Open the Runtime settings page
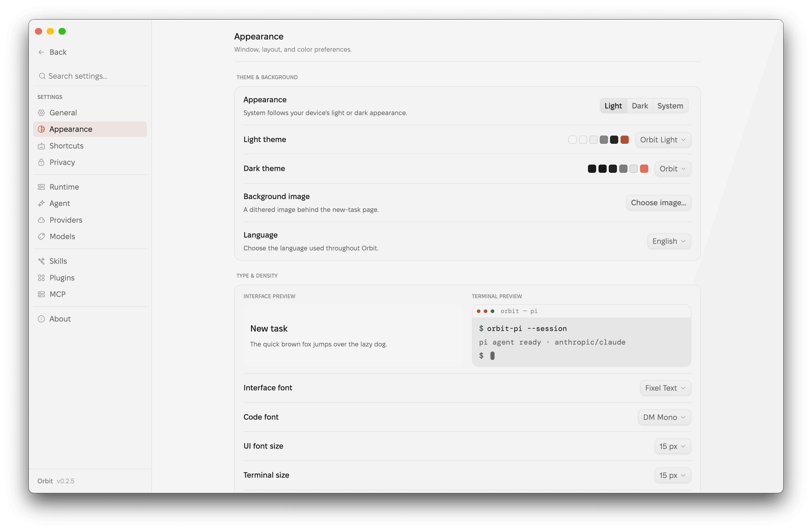This screenshot has height=531, width=812. pos(90,187)
